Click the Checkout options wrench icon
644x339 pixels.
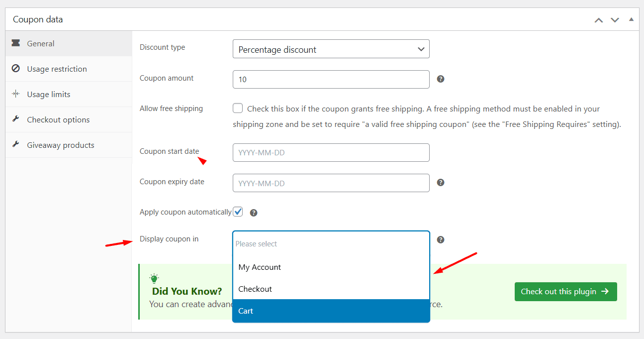pos(15,119)
